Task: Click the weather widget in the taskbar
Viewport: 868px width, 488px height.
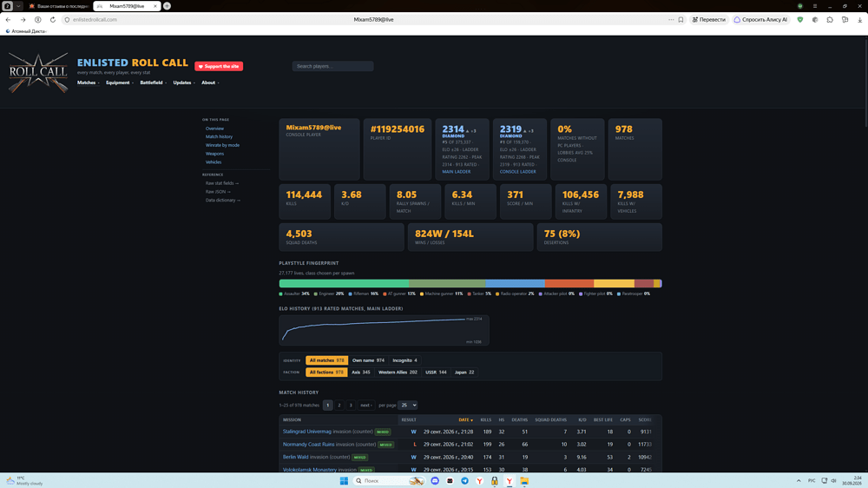Action: pyautogui.click(x=24, y=481)
